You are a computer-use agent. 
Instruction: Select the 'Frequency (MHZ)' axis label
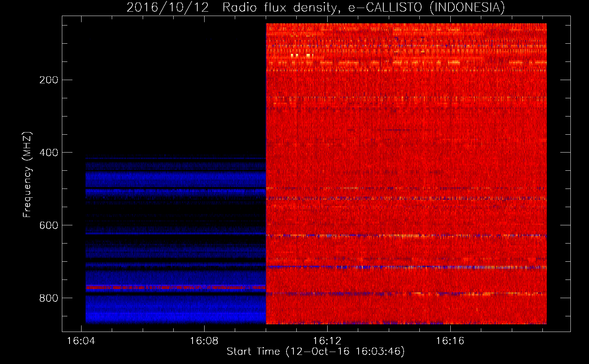click(x=27, y=175)
